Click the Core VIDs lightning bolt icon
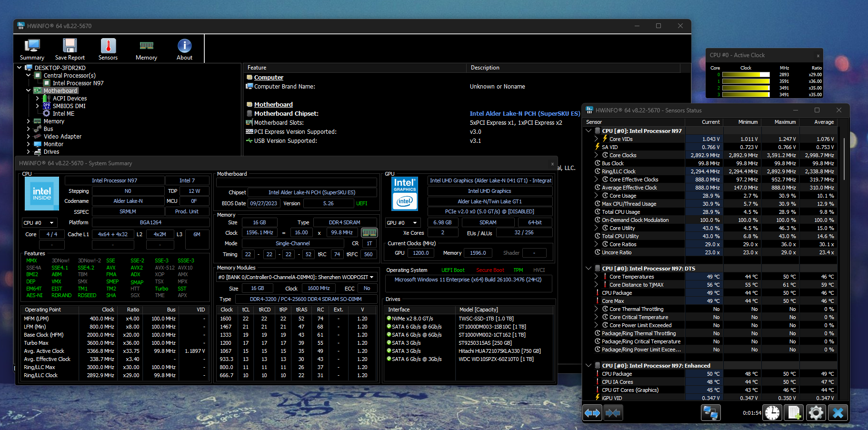 [x=605, y=139]
